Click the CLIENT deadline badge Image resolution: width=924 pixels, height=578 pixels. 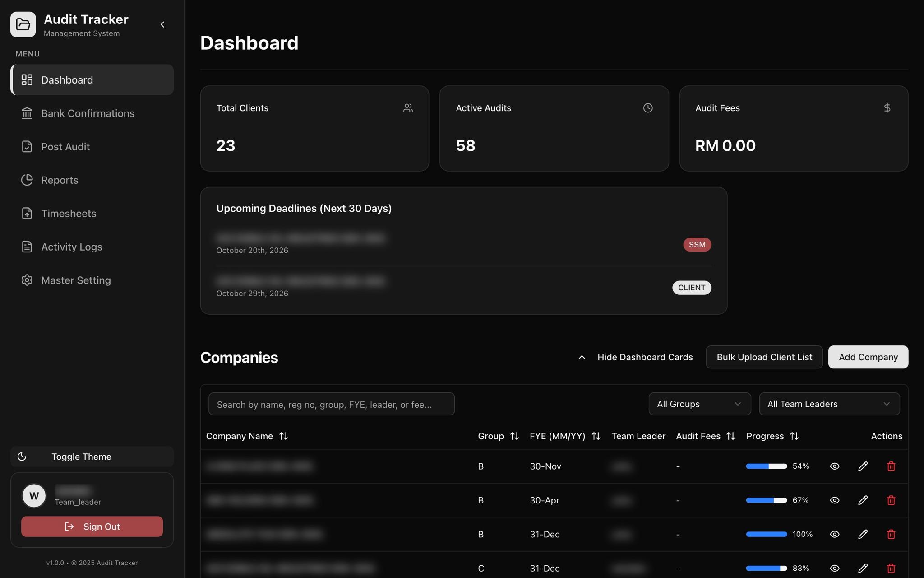(x=692, y=288)
